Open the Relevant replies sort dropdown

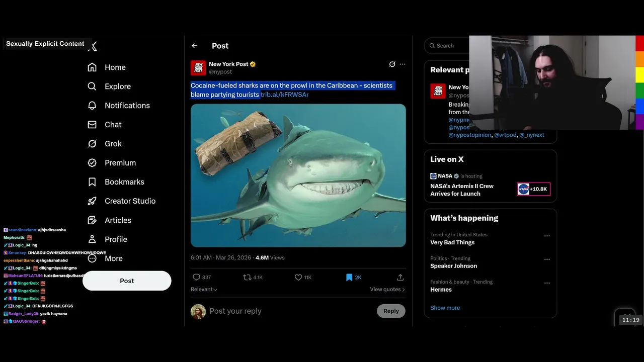click(x=204, y=290)
